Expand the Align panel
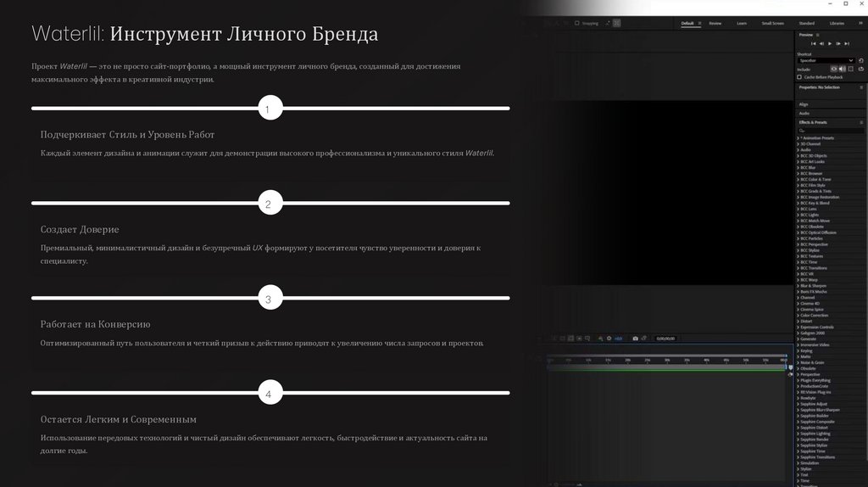868x487 pixels. [x=804, y=104]
